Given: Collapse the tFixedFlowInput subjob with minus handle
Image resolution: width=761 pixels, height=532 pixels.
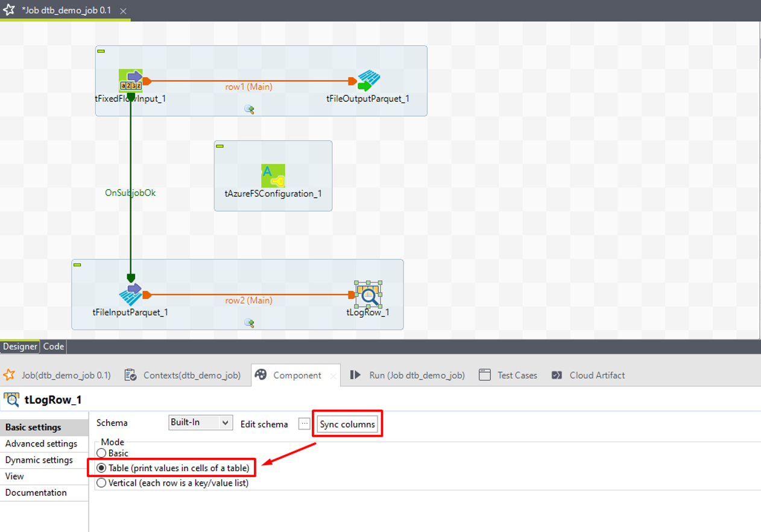Looking at the screenshot, I should click(101, 51).
